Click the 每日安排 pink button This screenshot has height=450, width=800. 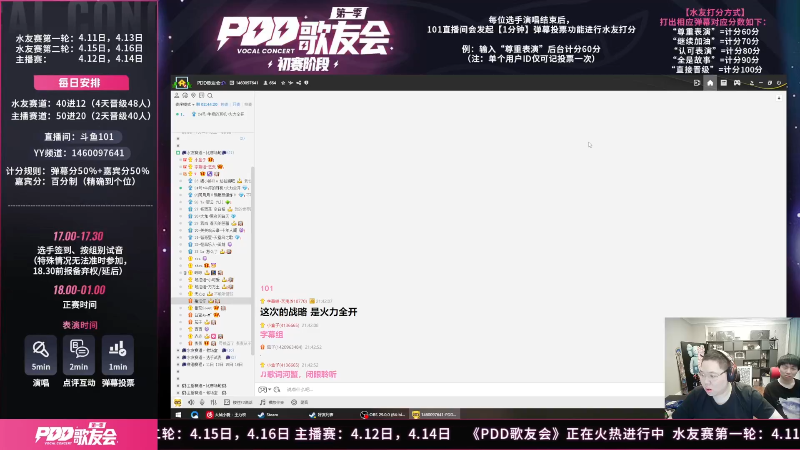pyautogui.click(x=81, y=83)
